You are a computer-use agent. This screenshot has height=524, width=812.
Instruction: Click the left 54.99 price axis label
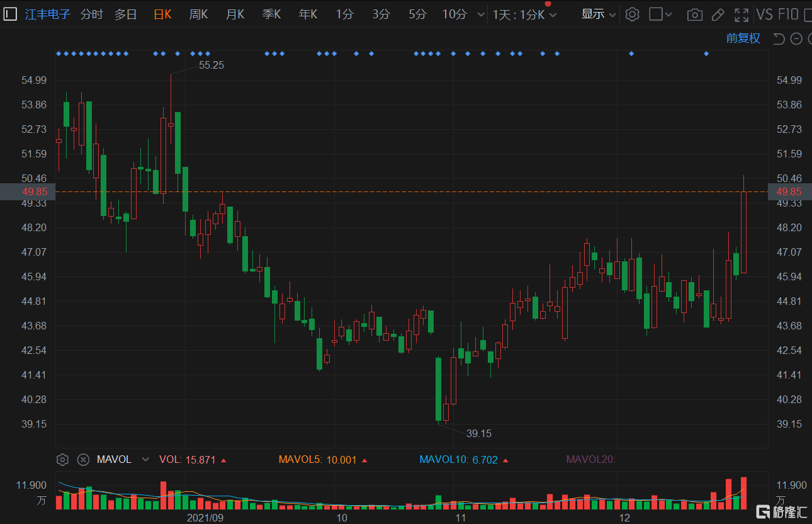(34, 80)
